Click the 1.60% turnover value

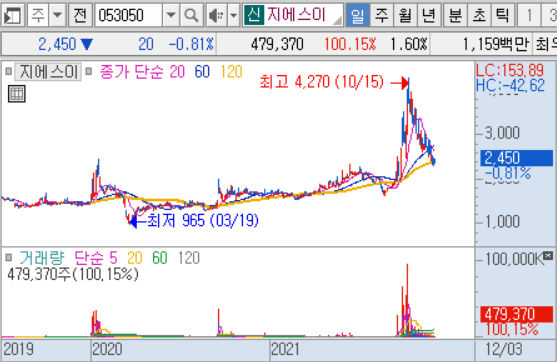click(x=409, y=44)
